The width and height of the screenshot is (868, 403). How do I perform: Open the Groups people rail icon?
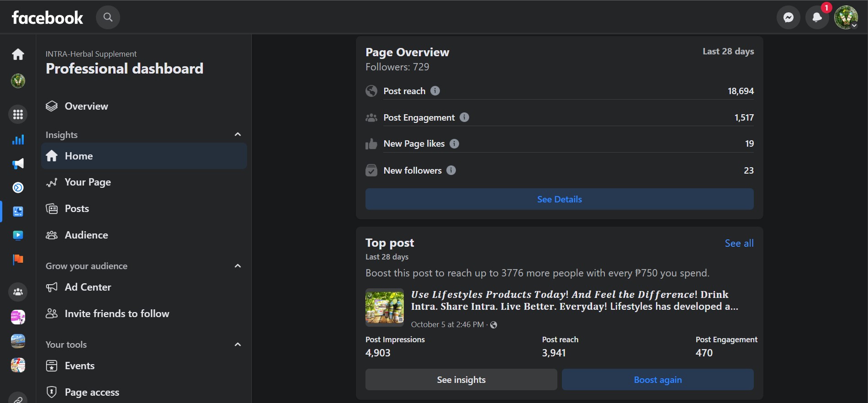18,292
